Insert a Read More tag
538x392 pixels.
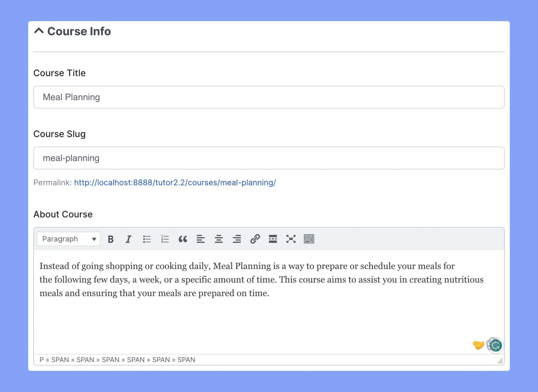tap(273, 239)
